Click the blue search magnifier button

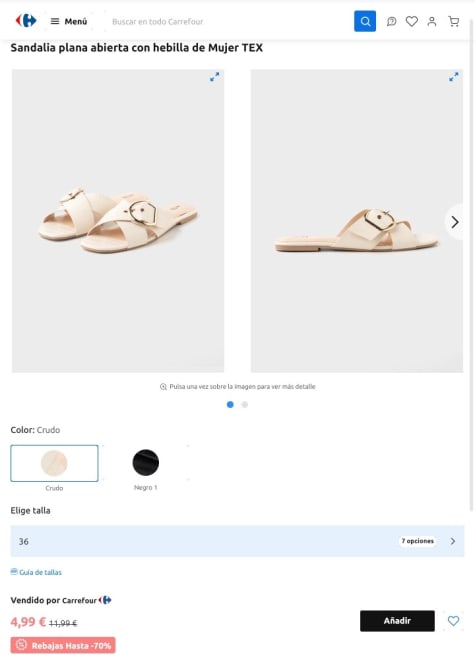click(x=365, y=21)
